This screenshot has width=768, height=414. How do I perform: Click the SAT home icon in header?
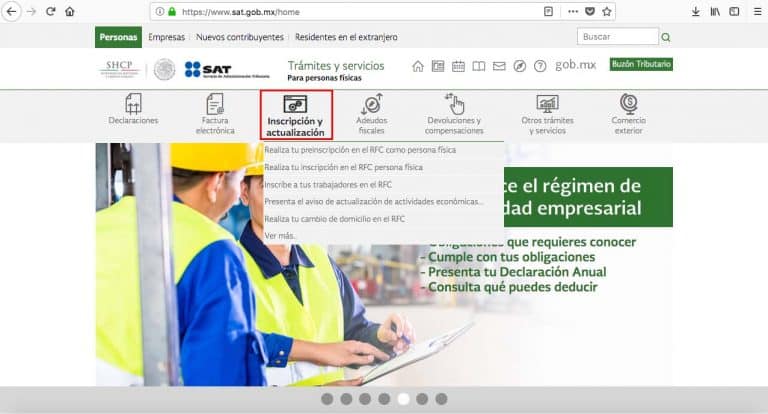point(418,67)
